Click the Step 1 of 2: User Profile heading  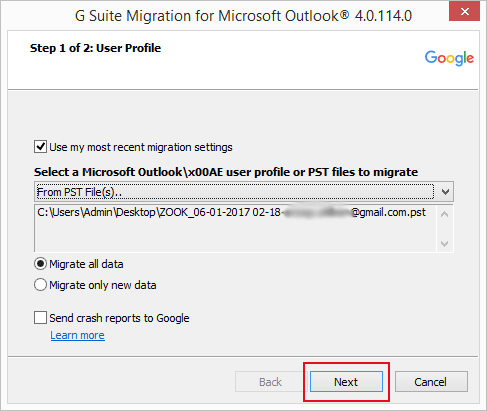[95, 48]
